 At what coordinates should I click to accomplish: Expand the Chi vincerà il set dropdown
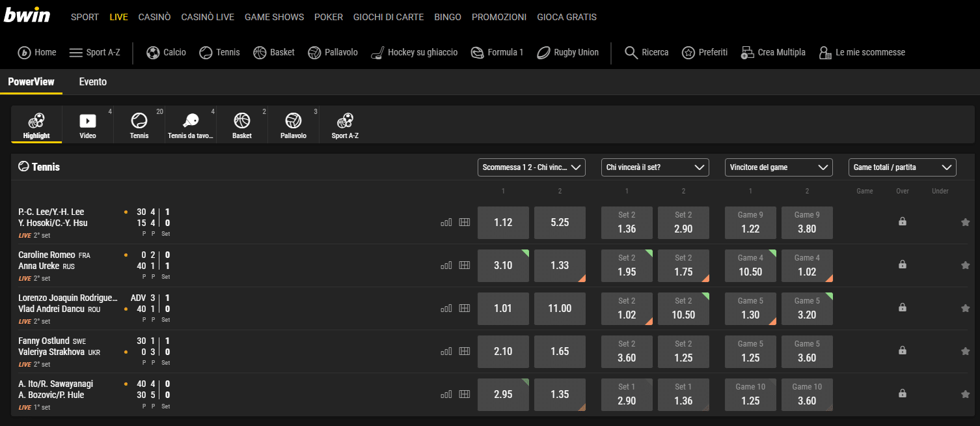(x=655, y=167)
